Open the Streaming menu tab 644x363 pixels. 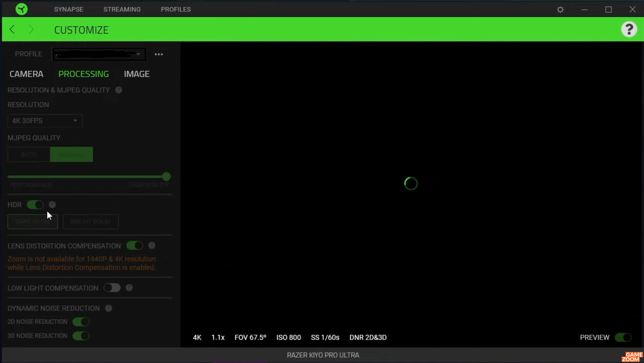coord(122,9)
